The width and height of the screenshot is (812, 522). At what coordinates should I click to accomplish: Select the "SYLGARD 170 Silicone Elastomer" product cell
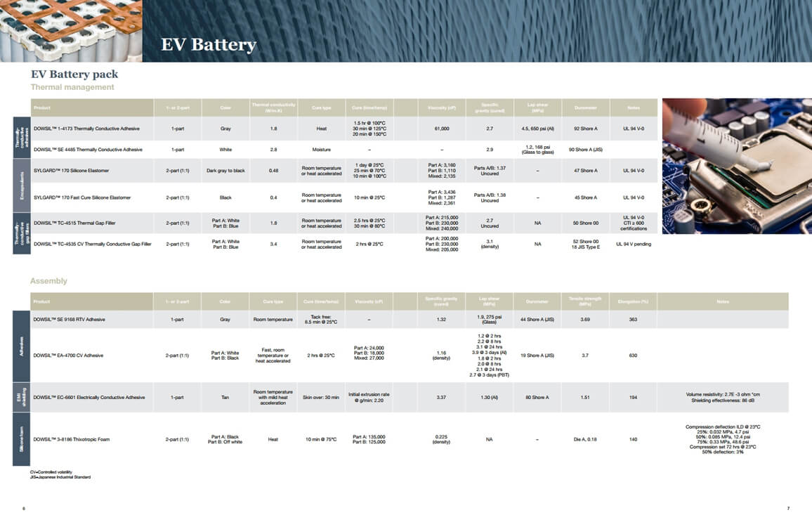point(72,171)
